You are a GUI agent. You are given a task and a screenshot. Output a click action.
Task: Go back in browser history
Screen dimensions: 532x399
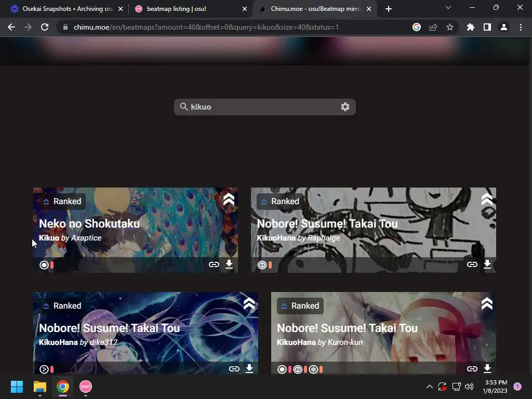click(x=11, y=27)
